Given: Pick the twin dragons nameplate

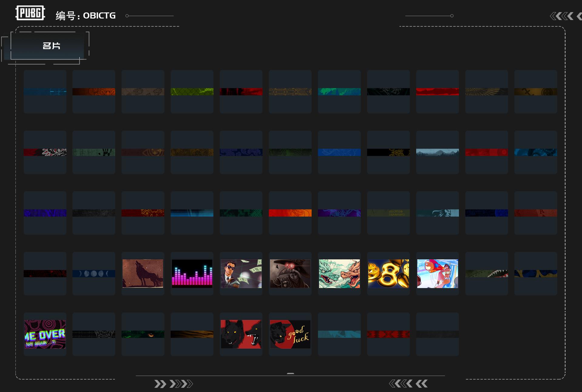Looking at the screenshot, I should pyautogui.click(x=339, y=273).
